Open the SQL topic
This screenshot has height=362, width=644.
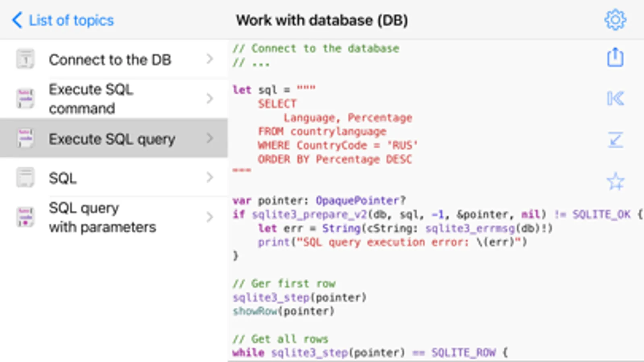tap(114, 177)
